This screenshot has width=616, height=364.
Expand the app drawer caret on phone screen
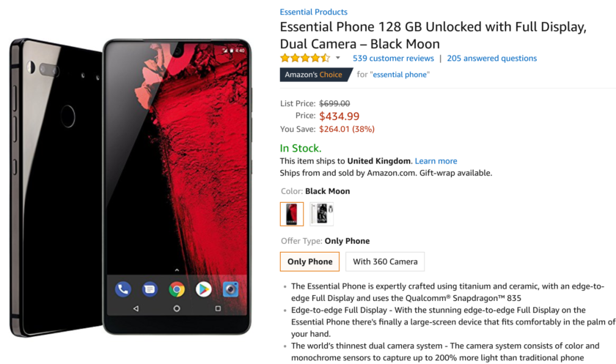(177, 270)
